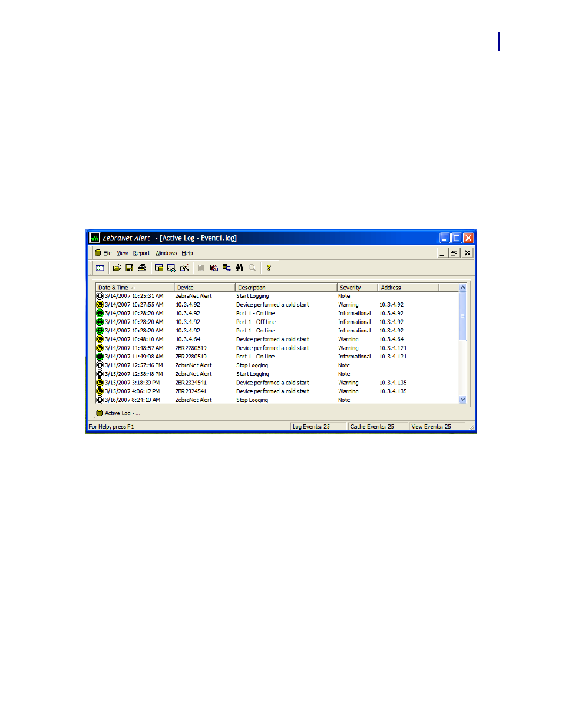Open the Windows menu
The width and height of the screenshot is (562, 728).
[166, 253]
